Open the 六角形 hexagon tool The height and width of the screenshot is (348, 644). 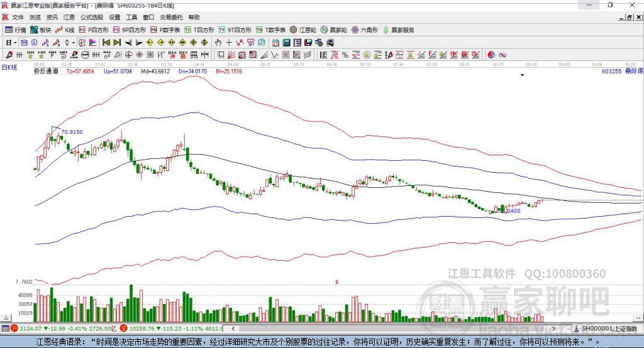365,30
